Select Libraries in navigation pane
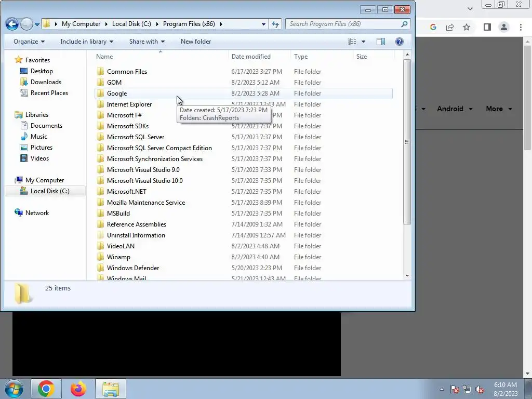This screenshot has height=399, width=532. 32,115
